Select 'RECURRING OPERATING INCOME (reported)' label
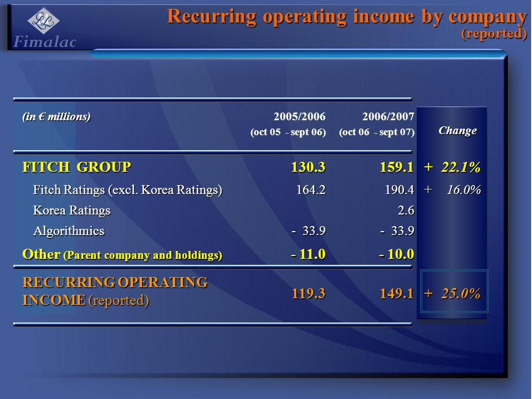This screenshot has height=399, width=532. (115, 291)
